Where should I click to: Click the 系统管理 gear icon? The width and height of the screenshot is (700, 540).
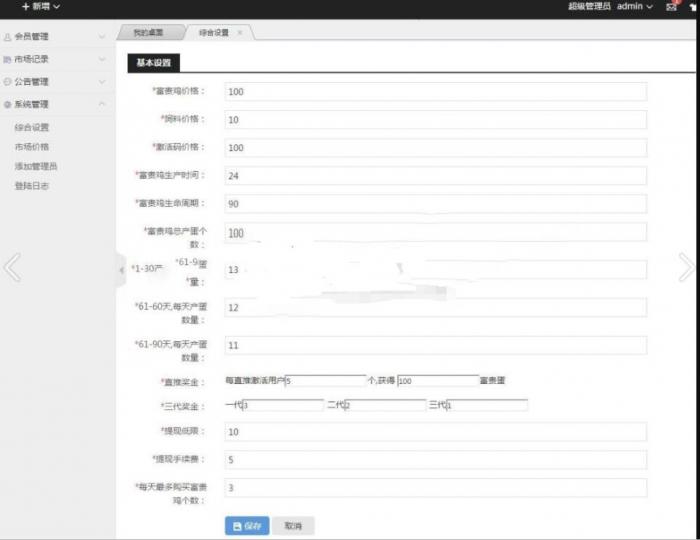point(8,104)
